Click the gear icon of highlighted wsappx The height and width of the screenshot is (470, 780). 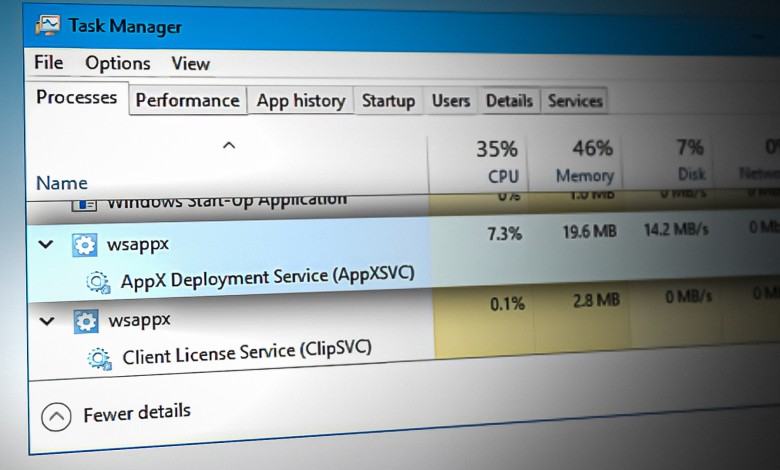84,245
